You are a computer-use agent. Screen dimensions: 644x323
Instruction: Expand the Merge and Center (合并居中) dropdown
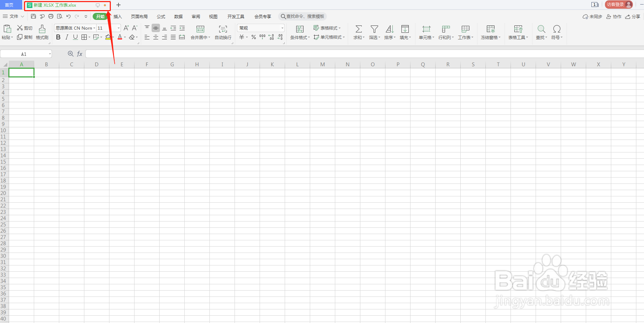click(x=209, y=37)
